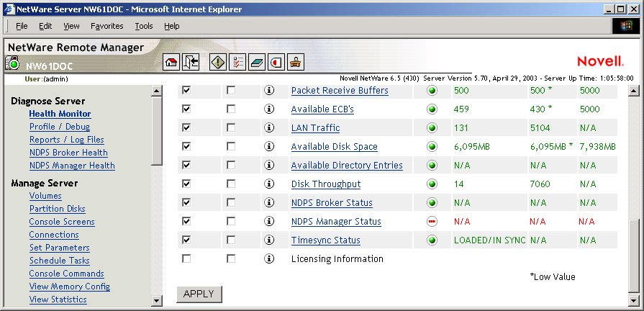
Task: Click the Licensing Information text
Action: (x=337, y=259)
